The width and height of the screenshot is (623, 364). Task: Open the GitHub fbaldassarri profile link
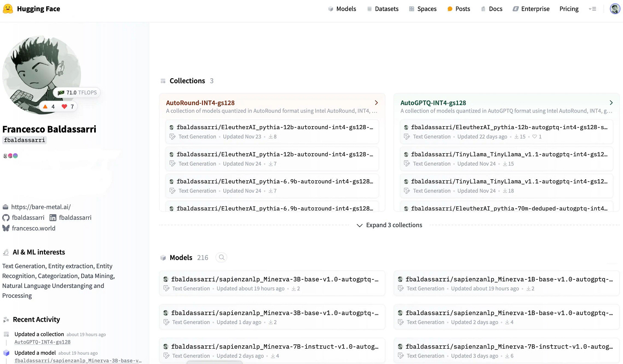pyautogui.click(x=24, y=217)
